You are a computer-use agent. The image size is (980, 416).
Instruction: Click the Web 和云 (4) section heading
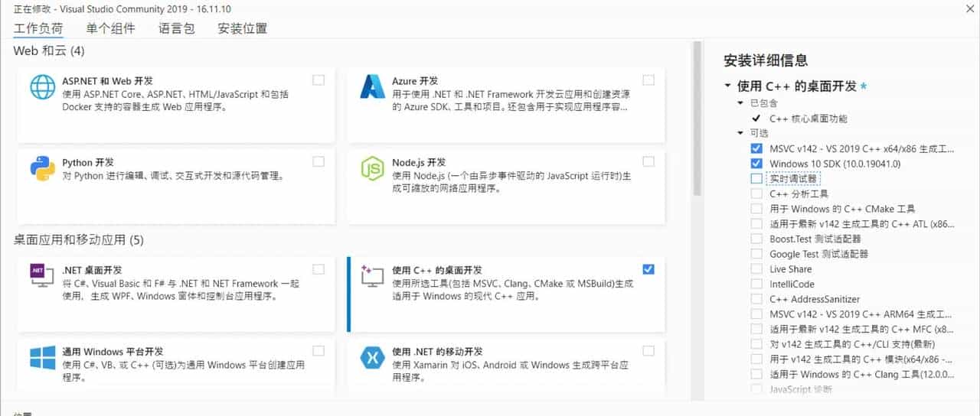[x=49, y=50]
